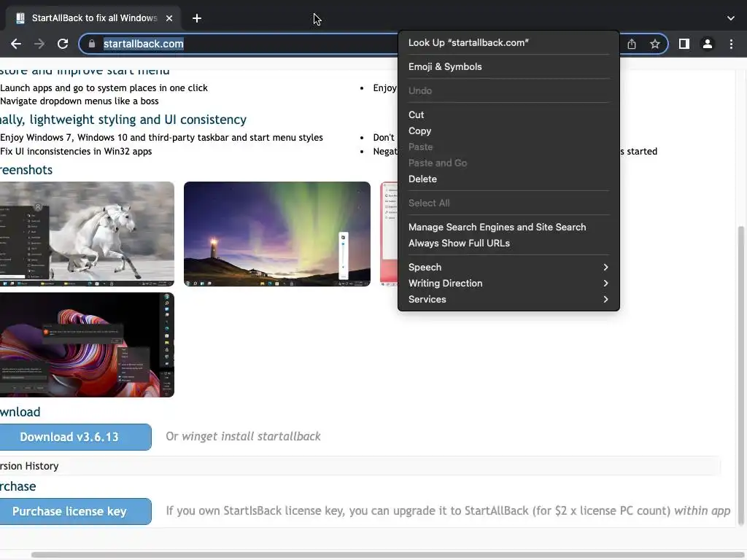Open the colorful swirl screenshot thumbnail

tap(87, 345)
